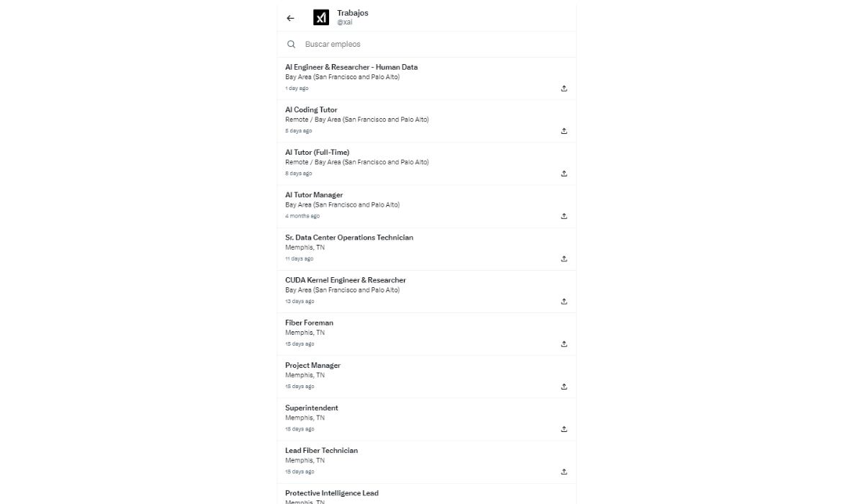The width and height of the screenshot is (864, 504).
Task: Share the AI Tutor (Full-Time) job
Action: [564, 174]
